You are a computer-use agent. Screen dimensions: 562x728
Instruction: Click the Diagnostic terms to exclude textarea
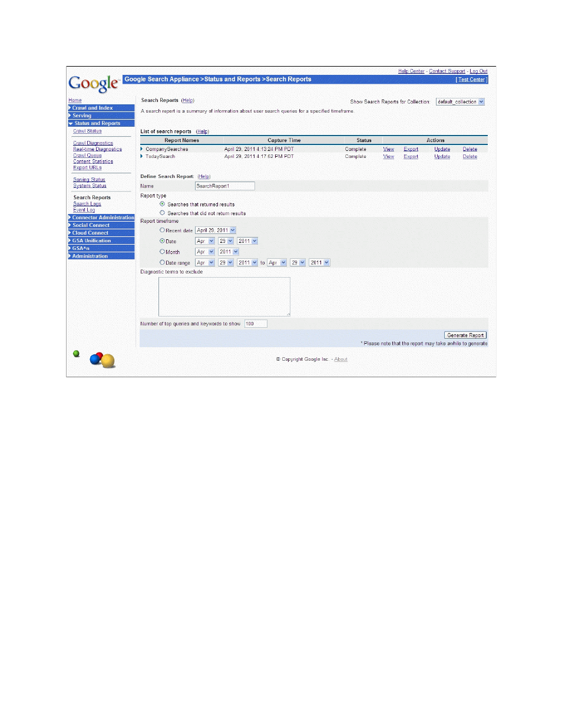(x=224, y=297)
